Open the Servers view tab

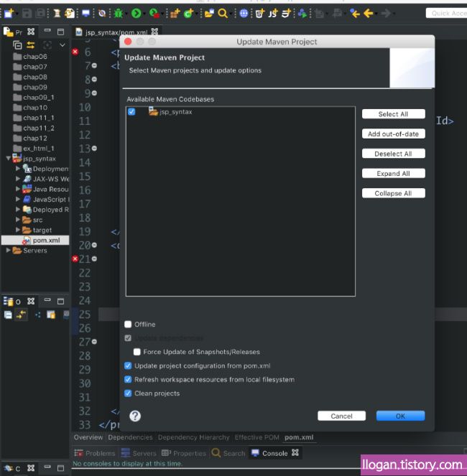139,453
